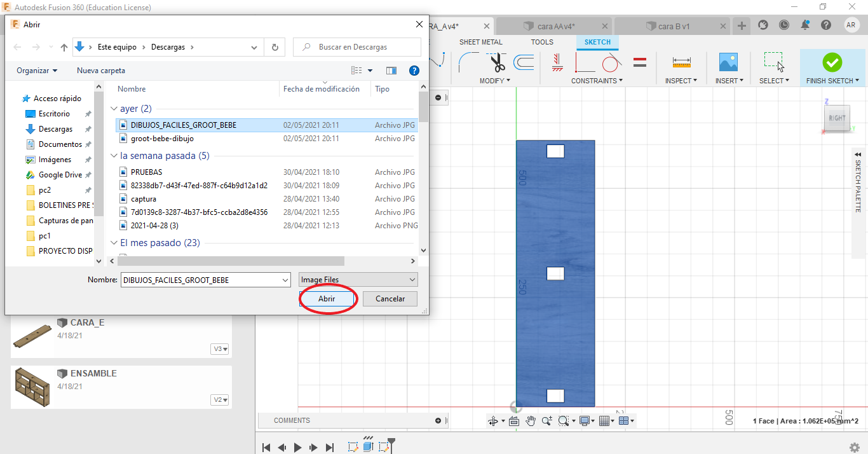Viewport: 868px width, 454px height.
Task: Open the AR user profile avatar
Action: [x=851, y=25]
